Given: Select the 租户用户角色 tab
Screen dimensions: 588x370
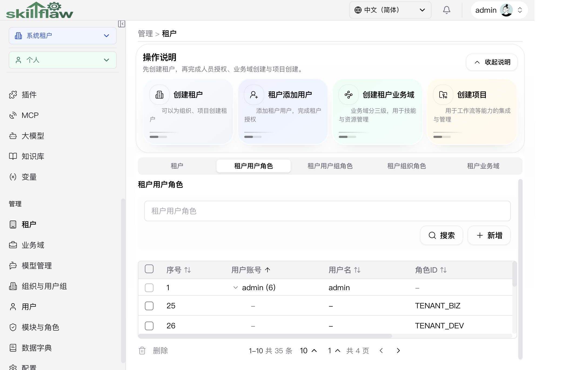Looking at the screenshot, I should pyautogui.click(x=253, y=166).
